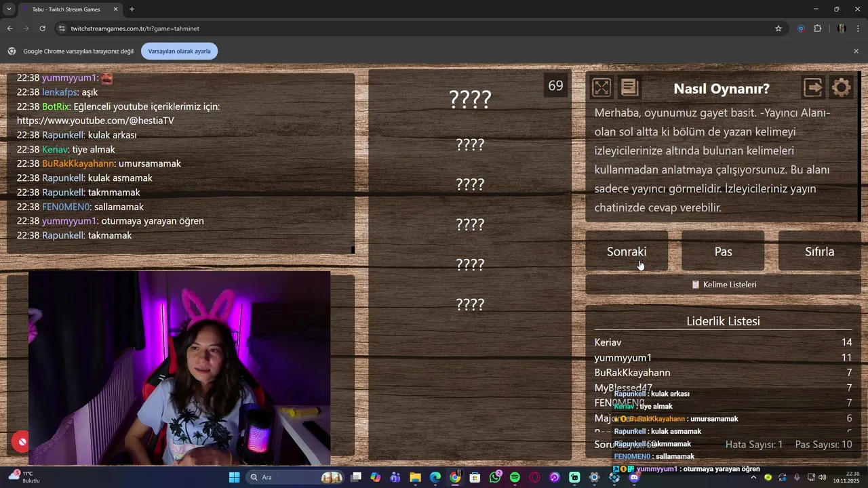The image size is (868, 488).
Task: Switch to Chrome on taskbar
Action: (455, 477)
